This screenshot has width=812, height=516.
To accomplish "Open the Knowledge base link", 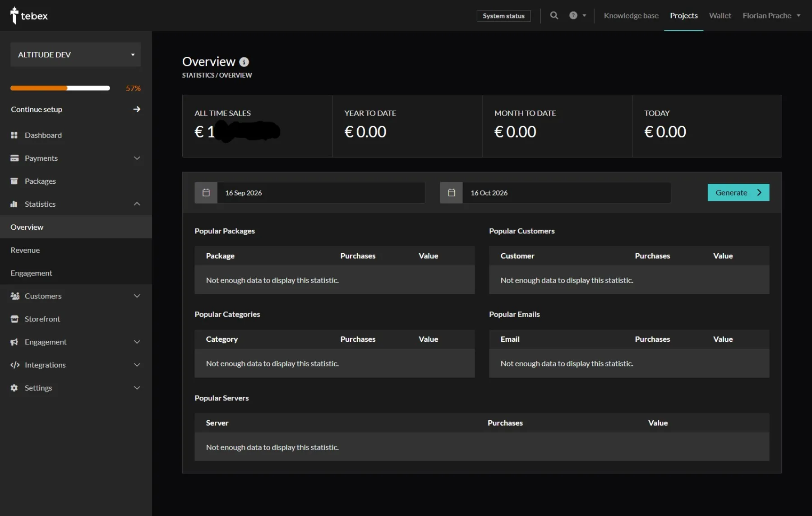I will tap(631, 15).
